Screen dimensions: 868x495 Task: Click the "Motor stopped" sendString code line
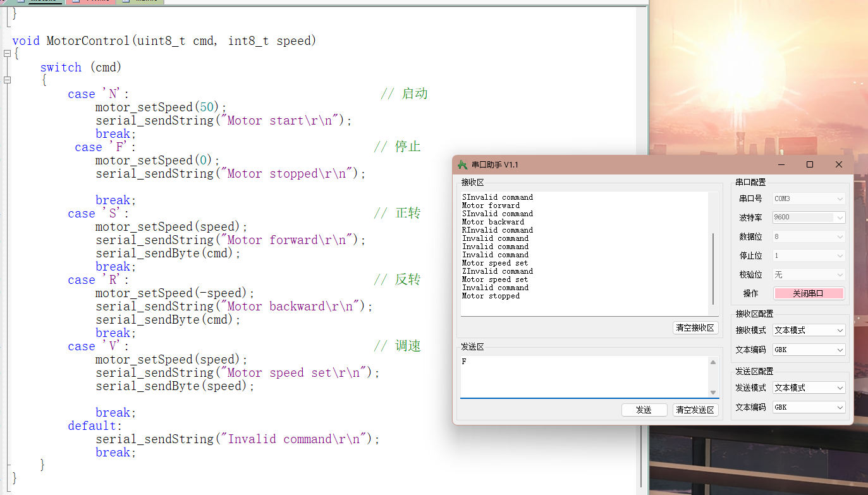pos(231,174)
